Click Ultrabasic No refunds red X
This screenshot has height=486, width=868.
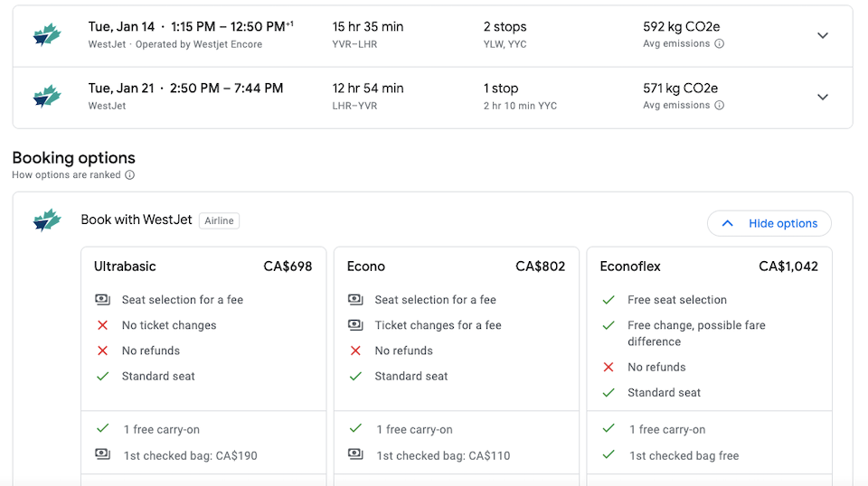(102, 350)
